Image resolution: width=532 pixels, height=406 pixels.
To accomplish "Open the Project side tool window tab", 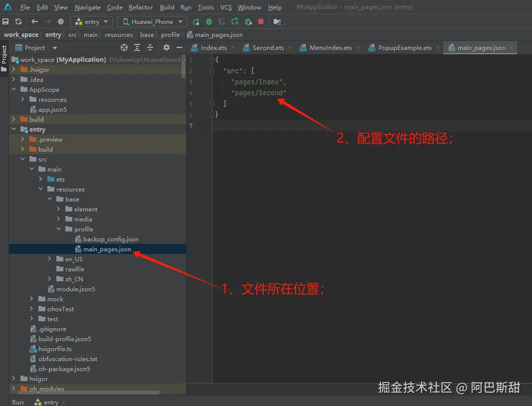I will click(4, 58).
